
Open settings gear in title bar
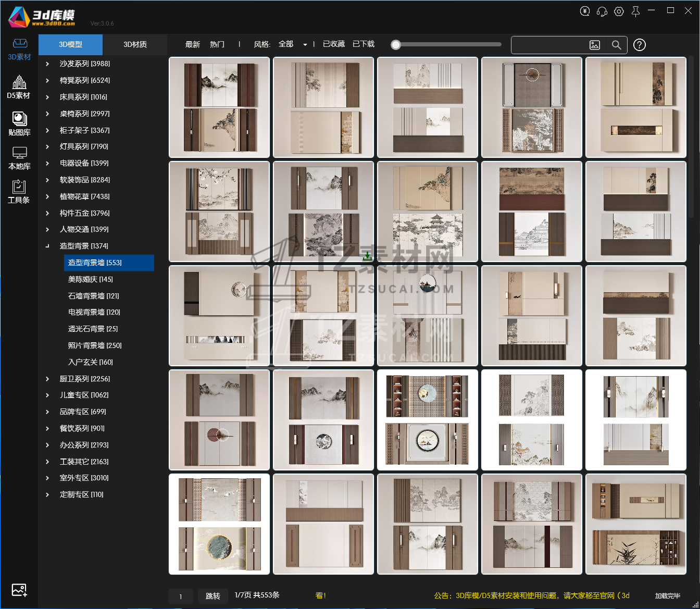click(619, 11)
